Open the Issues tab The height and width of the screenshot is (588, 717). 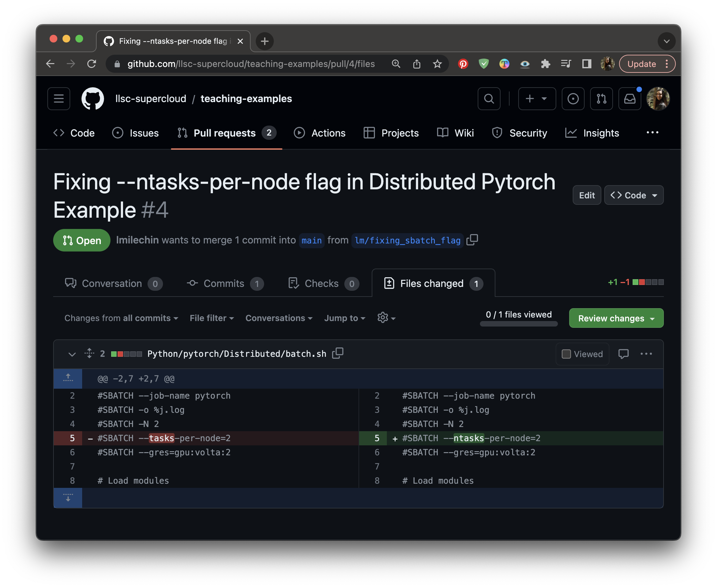tap(135, 133)
